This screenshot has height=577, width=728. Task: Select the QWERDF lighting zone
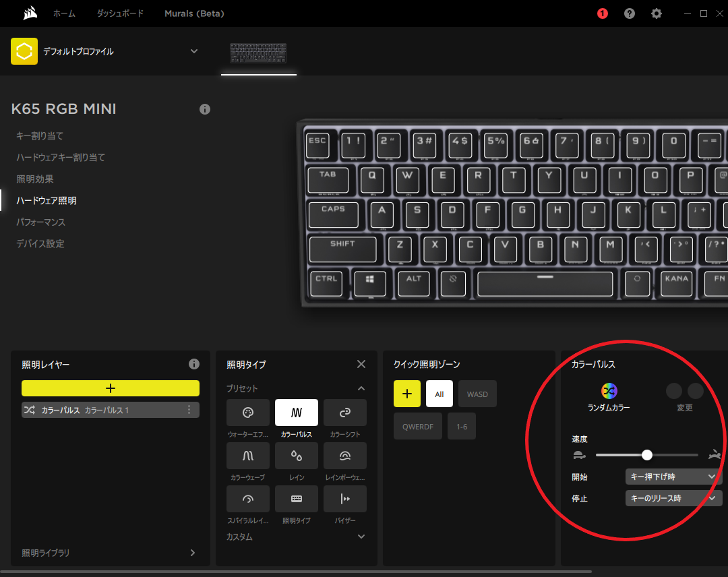(x=418, y=426)
